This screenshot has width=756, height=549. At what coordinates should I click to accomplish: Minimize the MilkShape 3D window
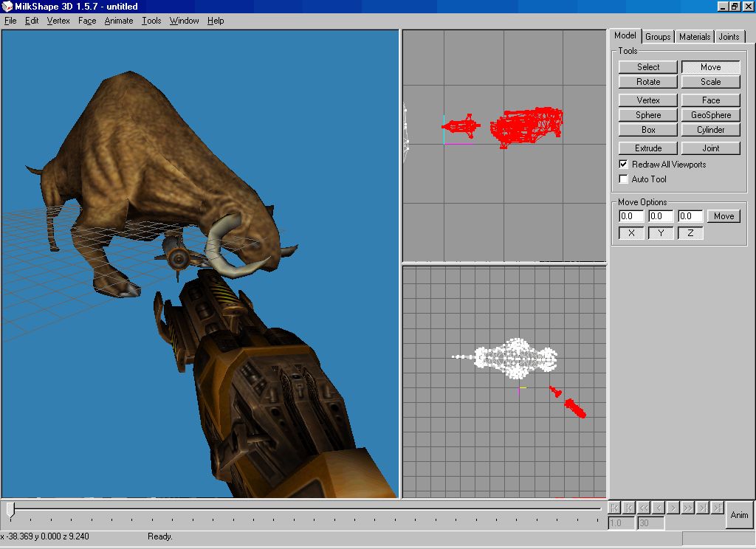[723, 6]
